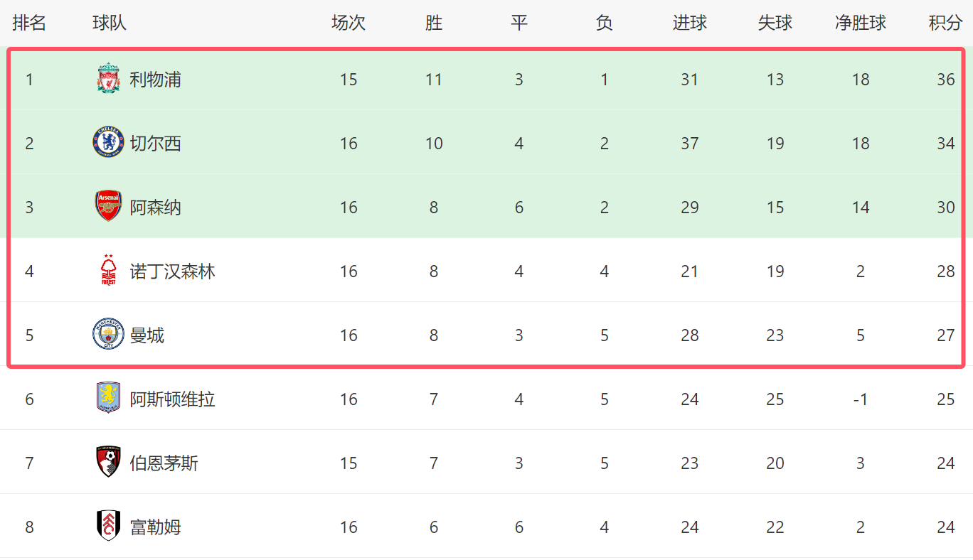973x560 pixels.
Task: Open the 阿斯顿维拉 team link
Action: click(x=172, y=399)
